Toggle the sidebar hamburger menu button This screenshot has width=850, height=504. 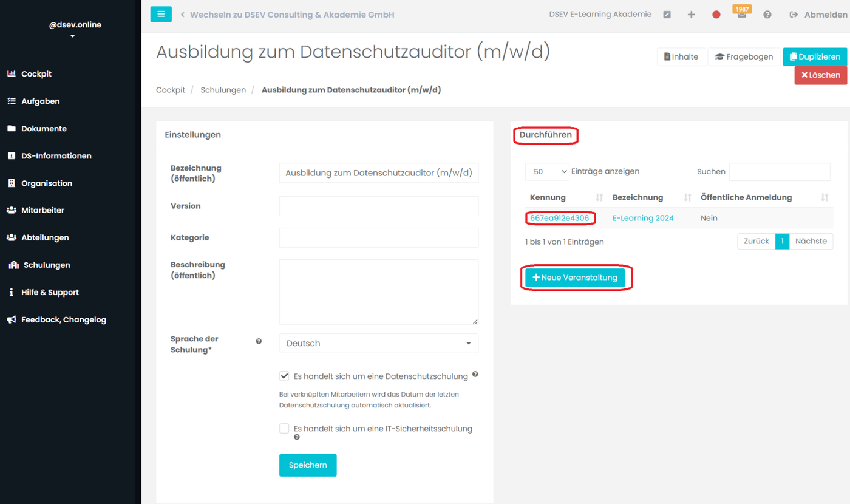pyautogui.click(x=161, y=14)
